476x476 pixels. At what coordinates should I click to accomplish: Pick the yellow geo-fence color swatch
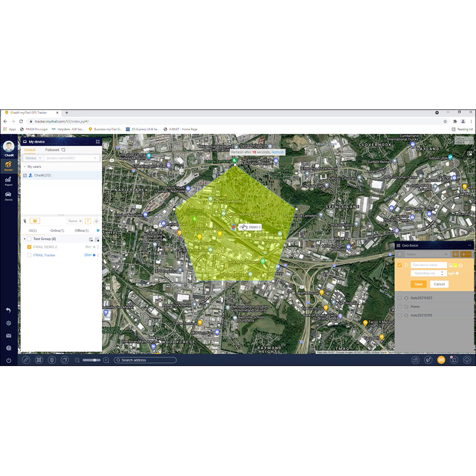tap(455, 265)
